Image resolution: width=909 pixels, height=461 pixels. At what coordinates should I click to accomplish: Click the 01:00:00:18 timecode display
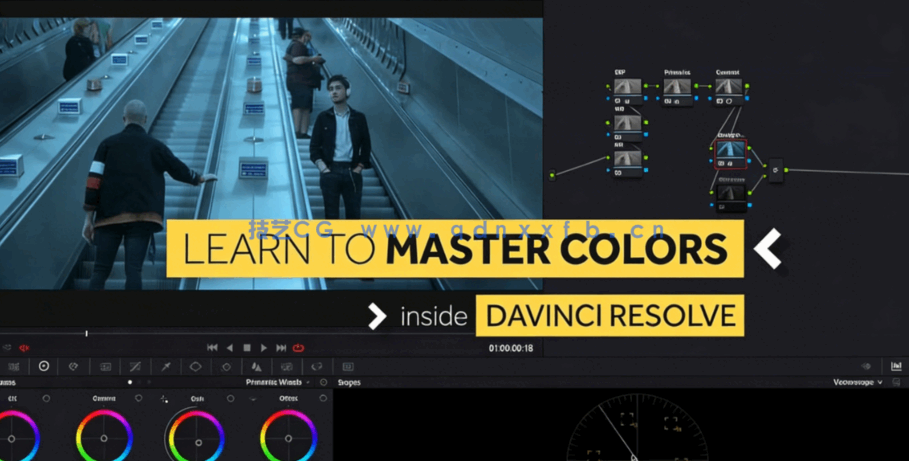[511, 348]
